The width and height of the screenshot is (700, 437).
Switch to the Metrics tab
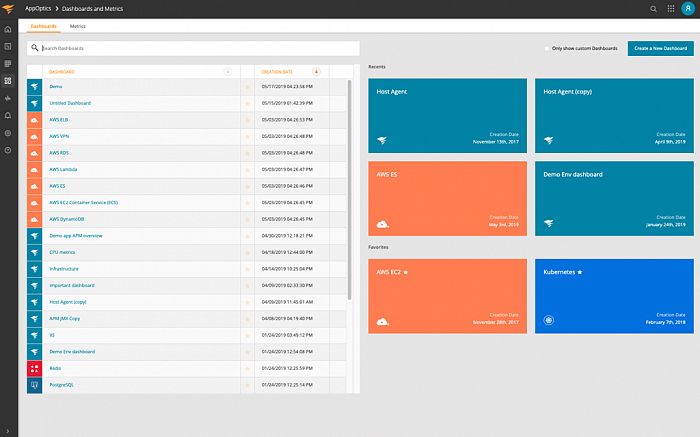pyautogui.click(x=78, y=26)
